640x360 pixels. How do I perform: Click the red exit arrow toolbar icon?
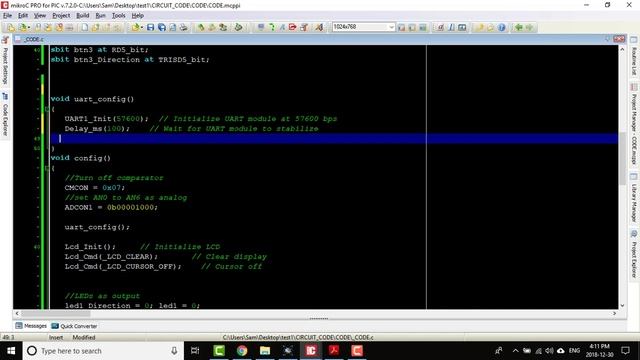pyautogui.click(x=293, y=27)
